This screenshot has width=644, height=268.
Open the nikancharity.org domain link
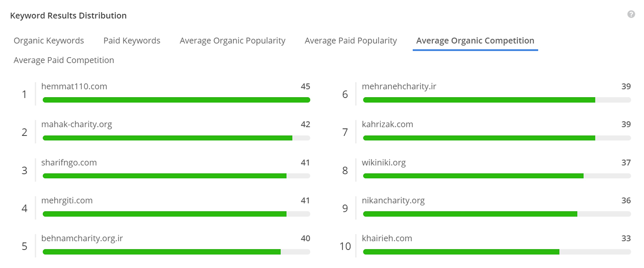click(x=393, y=200)
